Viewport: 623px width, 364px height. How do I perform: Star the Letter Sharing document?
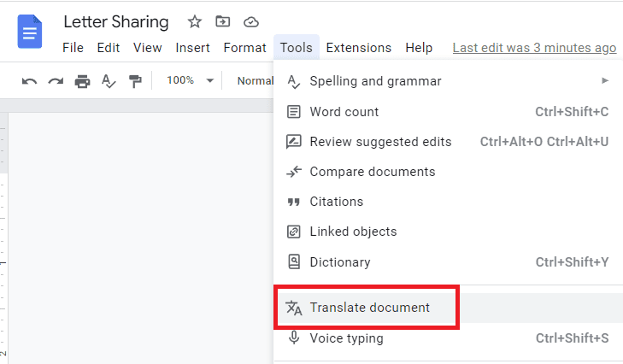click(195, 21)
